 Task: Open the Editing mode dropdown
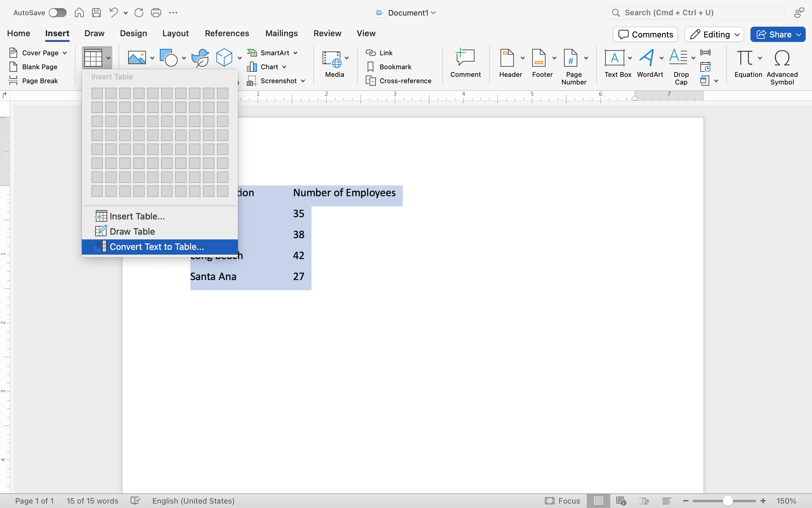click(x=714, y=34)
